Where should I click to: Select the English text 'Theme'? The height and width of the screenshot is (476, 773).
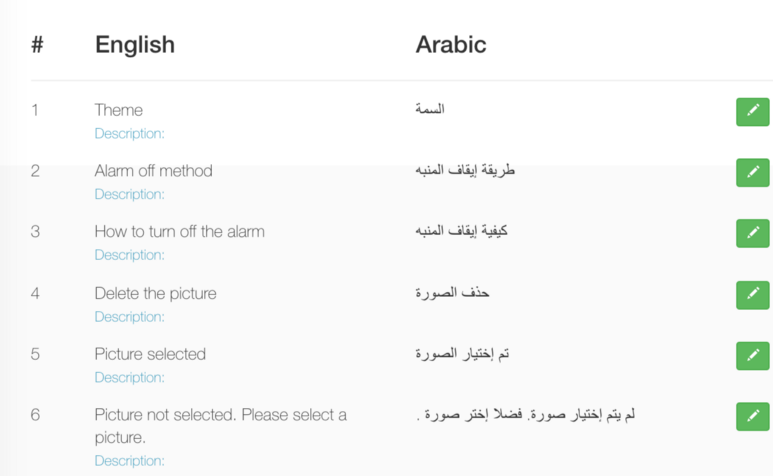click(118, 110)
